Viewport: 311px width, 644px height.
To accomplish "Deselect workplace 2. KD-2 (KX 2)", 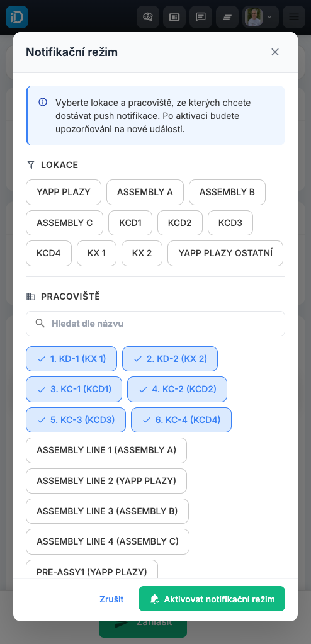I will (170, 359).
